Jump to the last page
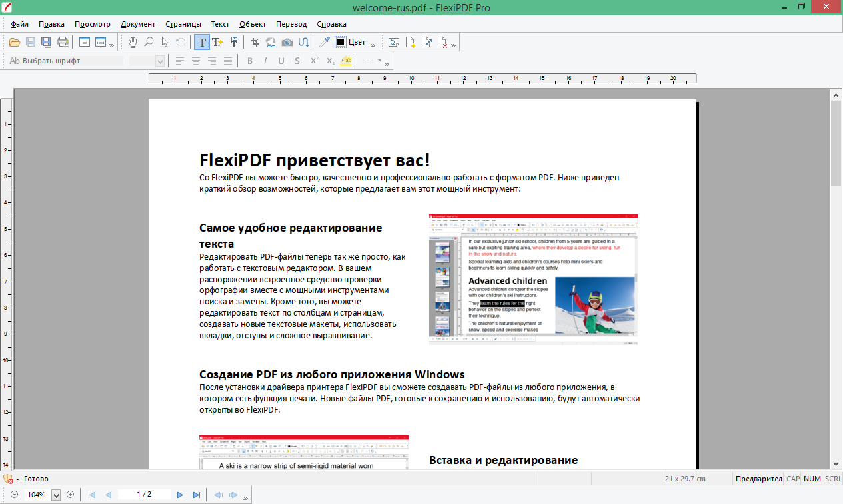Viewport: 843px width, 504px height. [x=197, y=495]
